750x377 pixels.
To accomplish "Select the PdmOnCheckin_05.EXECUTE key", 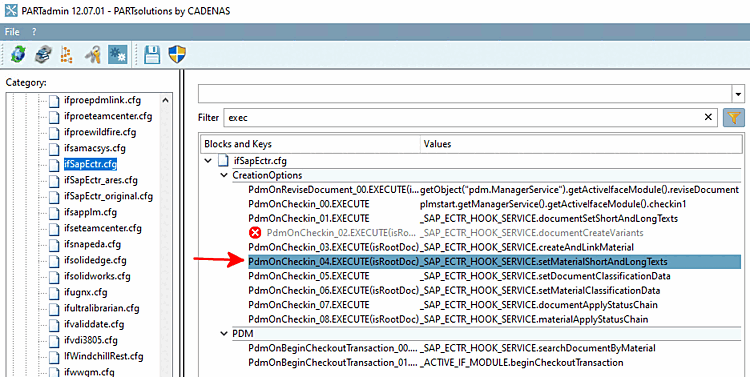I will 309,276.
